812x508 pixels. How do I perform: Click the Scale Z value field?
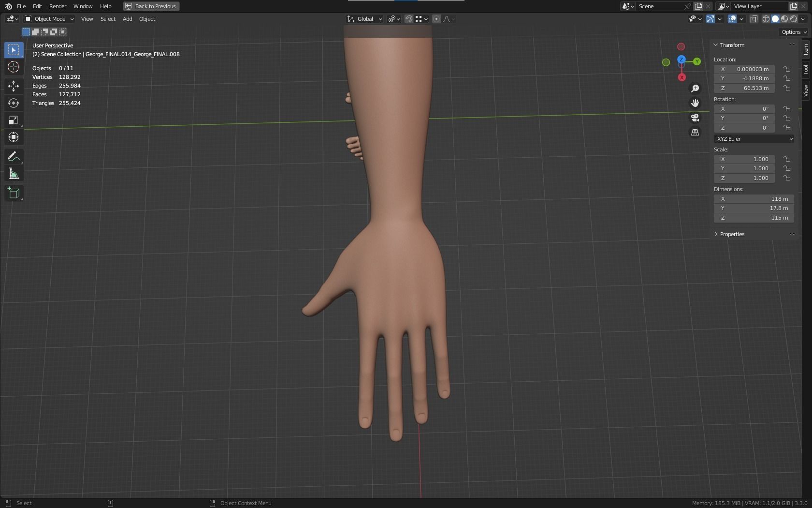coord(744,178)
